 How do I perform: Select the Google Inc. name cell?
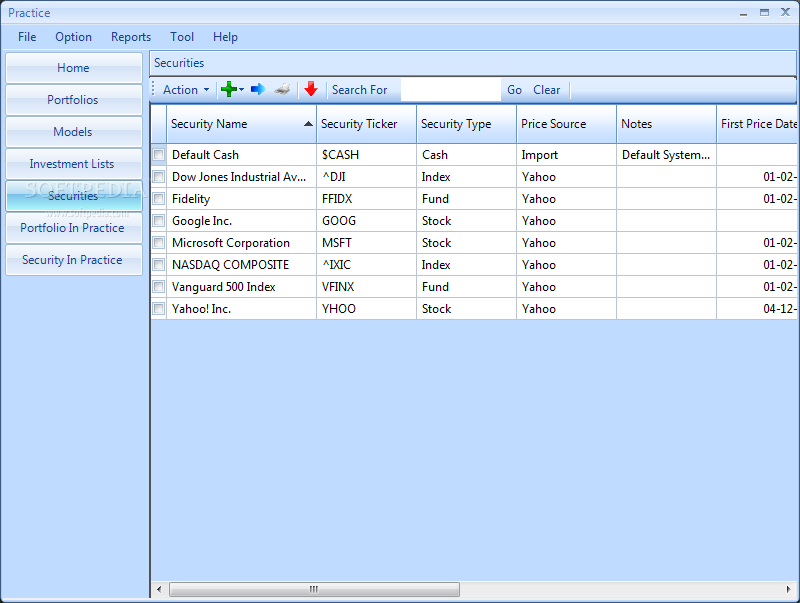[241, 220]
